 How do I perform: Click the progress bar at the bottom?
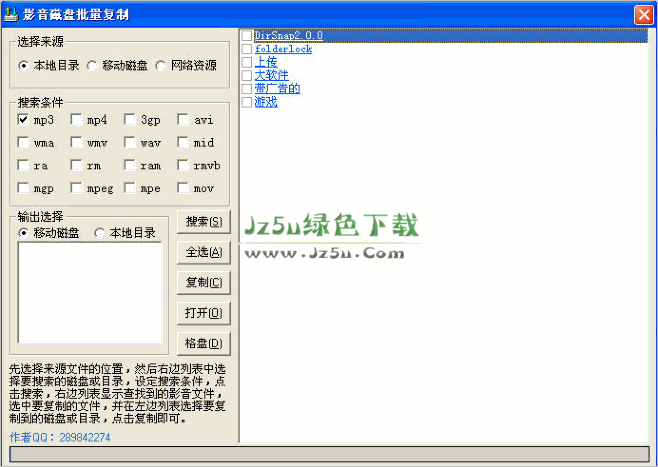329,454
